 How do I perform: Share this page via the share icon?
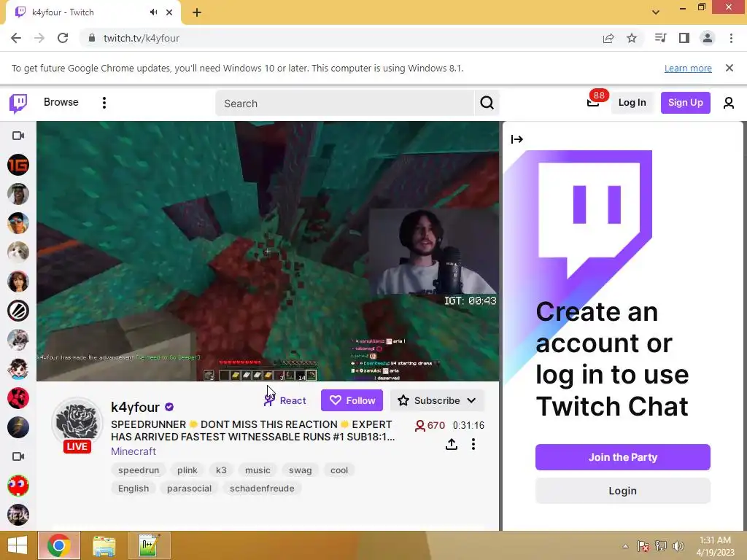pyautogui.click(x=608, y=38)
